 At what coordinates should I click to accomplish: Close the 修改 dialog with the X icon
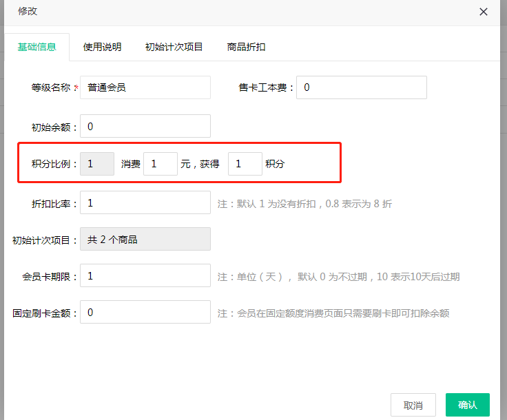point(484,12)
